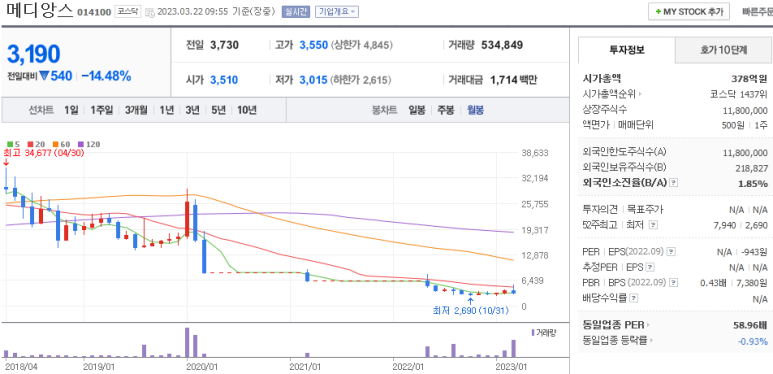Click the 저가 value 3,015
The width and height of the screenshot is (773, 374).
click(314, 80)
